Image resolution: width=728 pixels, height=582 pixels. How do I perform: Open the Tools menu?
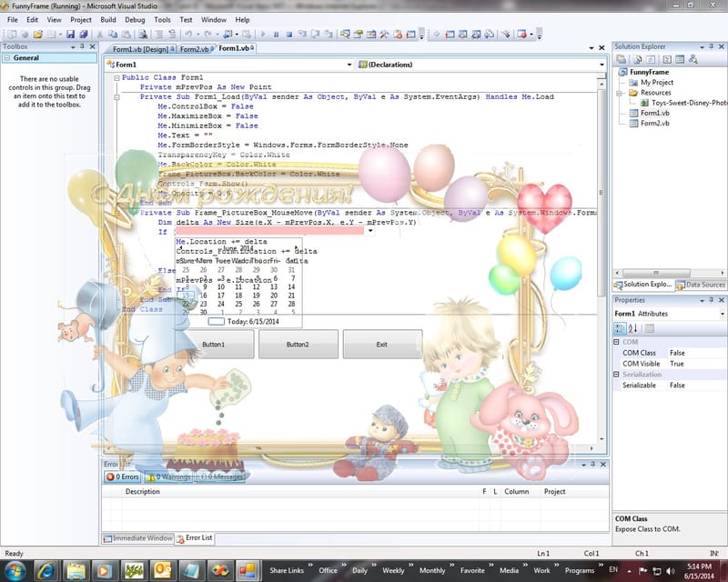click(162, 20)
